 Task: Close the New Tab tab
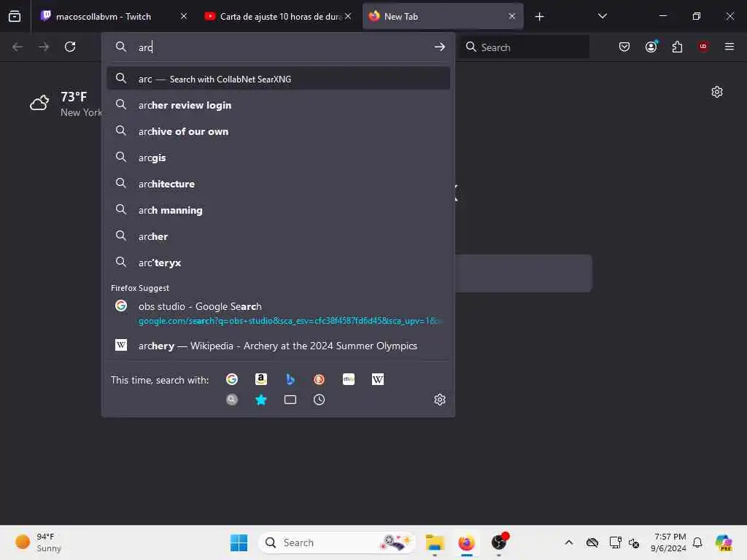click(511, 16)
